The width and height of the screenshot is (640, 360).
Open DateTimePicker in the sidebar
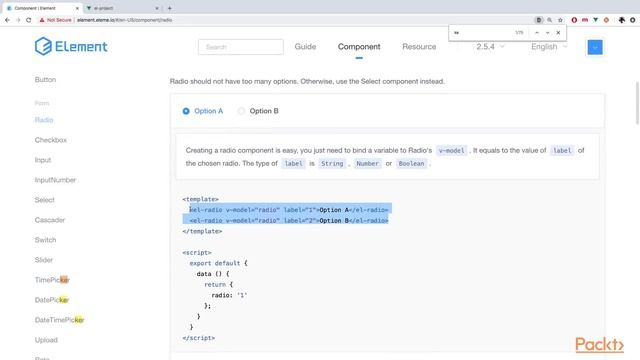pos(59,320)
